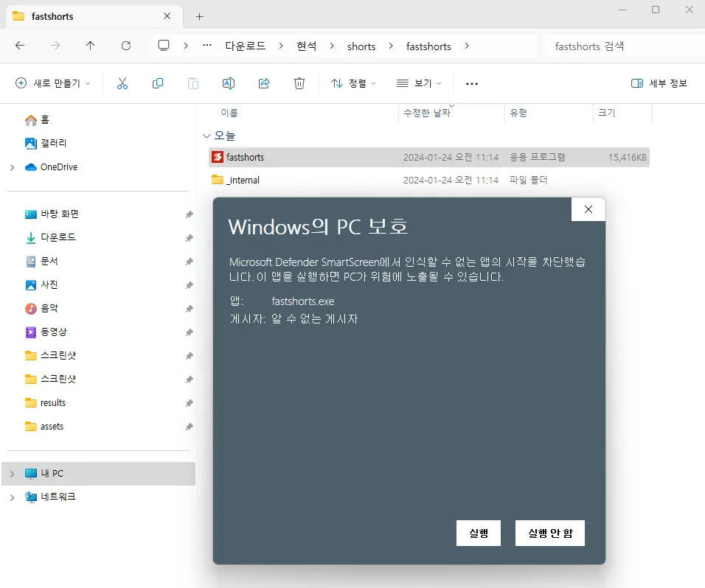Open the results folder in sidebar
Viewport: 705px width, 588px height.
point(45,403)
